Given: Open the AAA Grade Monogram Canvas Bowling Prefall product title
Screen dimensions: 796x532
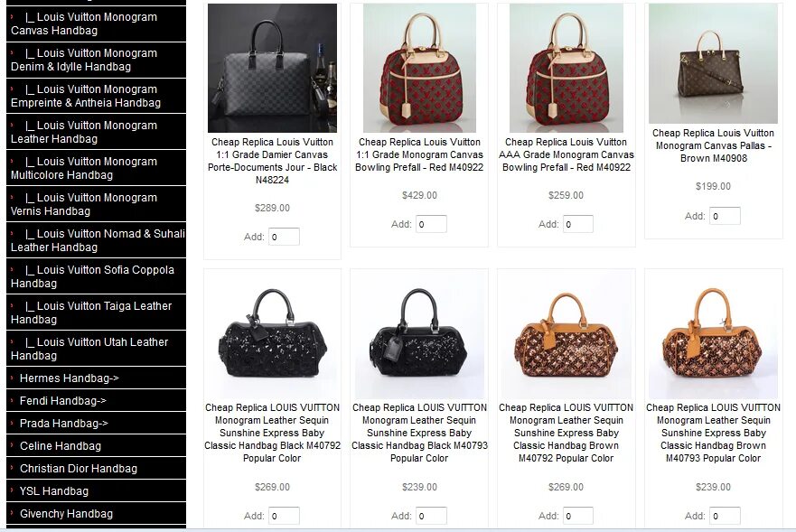Looking at the screenshot, I should (x=566, y=154).
